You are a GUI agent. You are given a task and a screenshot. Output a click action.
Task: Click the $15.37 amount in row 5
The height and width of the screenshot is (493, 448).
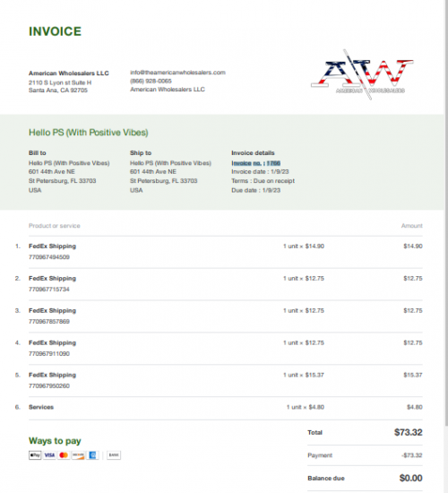click(x=413, y=375)
